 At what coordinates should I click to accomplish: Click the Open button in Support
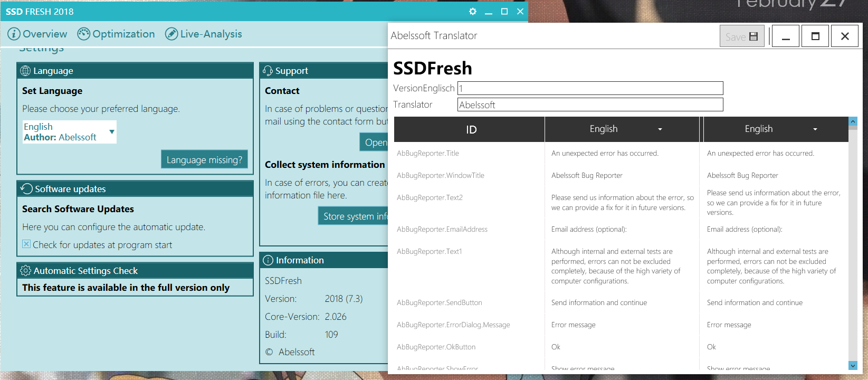pyautogui.click(x=374, y=142)
